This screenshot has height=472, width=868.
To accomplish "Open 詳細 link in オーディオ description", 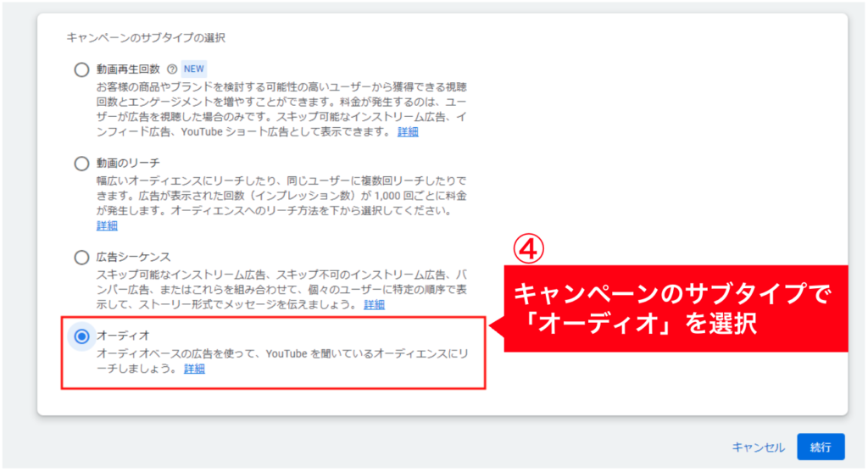I will pyautogui.click(x=194, y=369).
